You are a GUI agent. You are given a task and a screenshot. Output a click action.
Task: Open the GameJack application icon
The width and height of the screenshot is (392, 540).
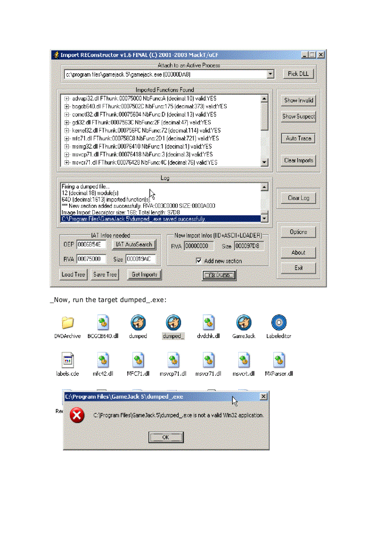tap(244, 322)
